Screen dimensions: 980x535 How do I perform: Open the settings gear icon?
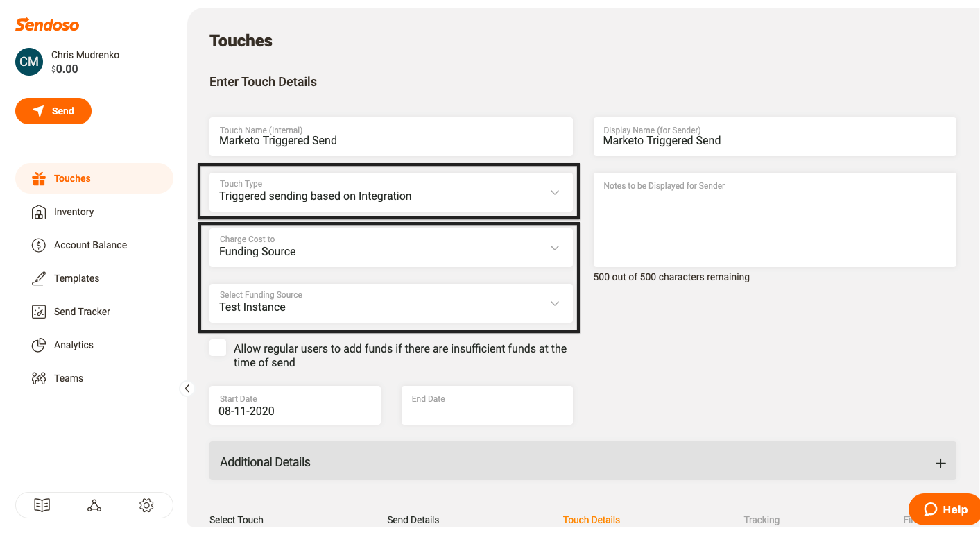(x=146, y=506)
